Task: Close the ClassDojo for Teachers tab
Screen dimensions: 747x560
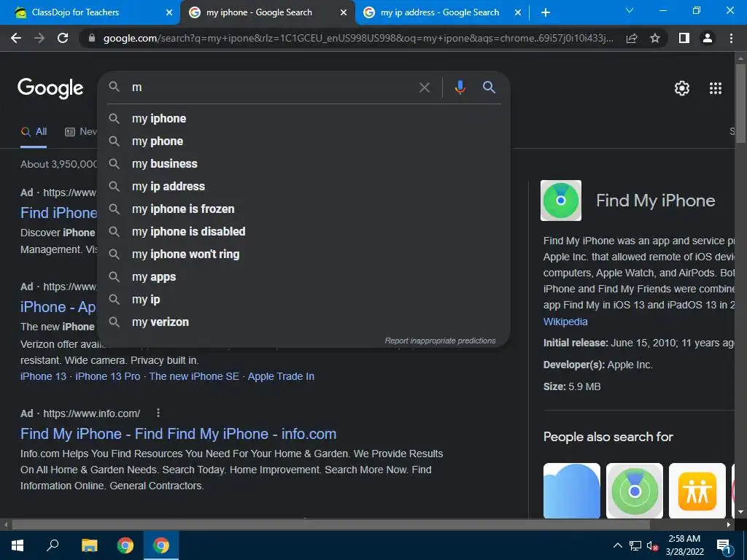Action: (x=169, y=13)
